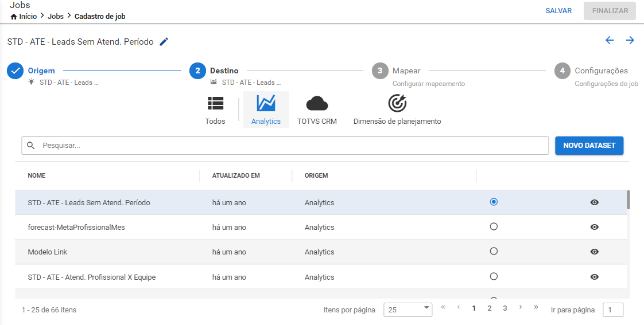Go to page 3
Image resolution: width=644 pixels, height=325 pixels.
tap(505, 308)
